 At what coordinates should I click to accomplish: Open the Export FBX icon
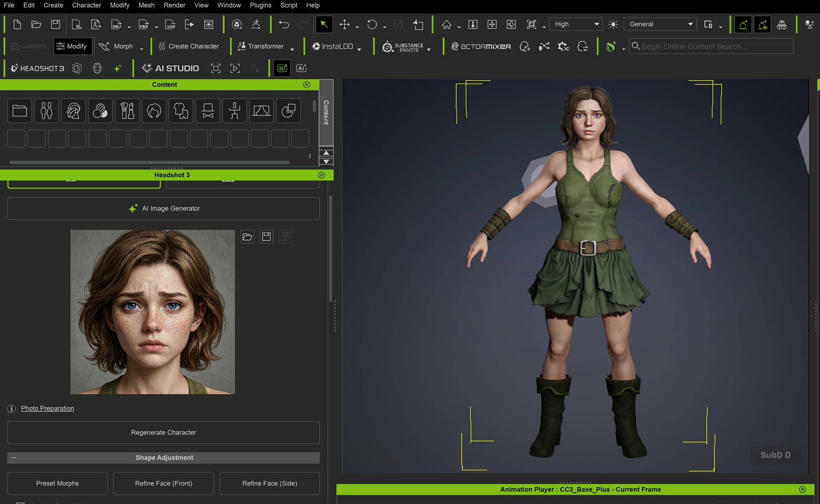tap(144, 24)
